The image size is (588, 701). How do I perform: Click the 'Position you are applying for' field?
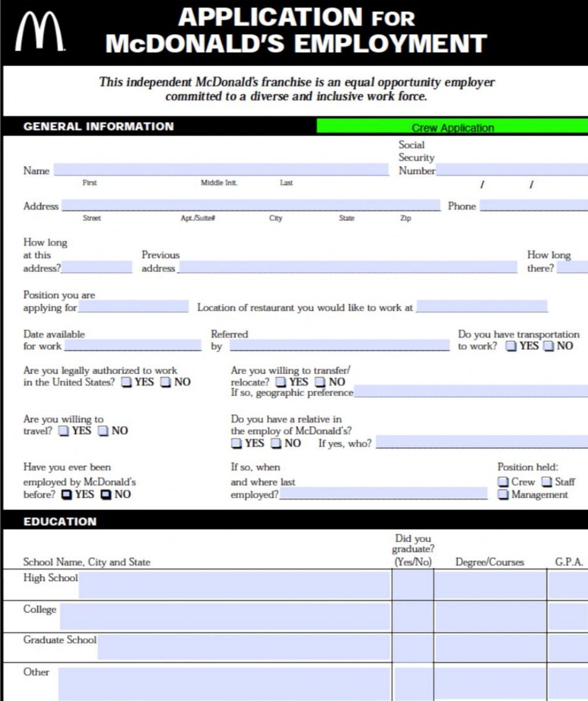tap(133, 307)
